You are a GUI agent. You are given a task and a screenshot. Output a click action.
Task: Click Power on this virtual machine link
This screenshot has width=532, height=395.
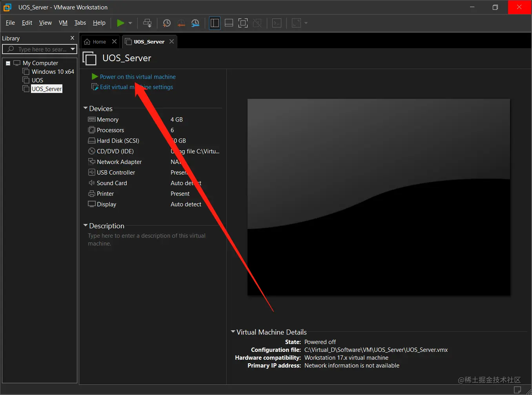(138, 77)
